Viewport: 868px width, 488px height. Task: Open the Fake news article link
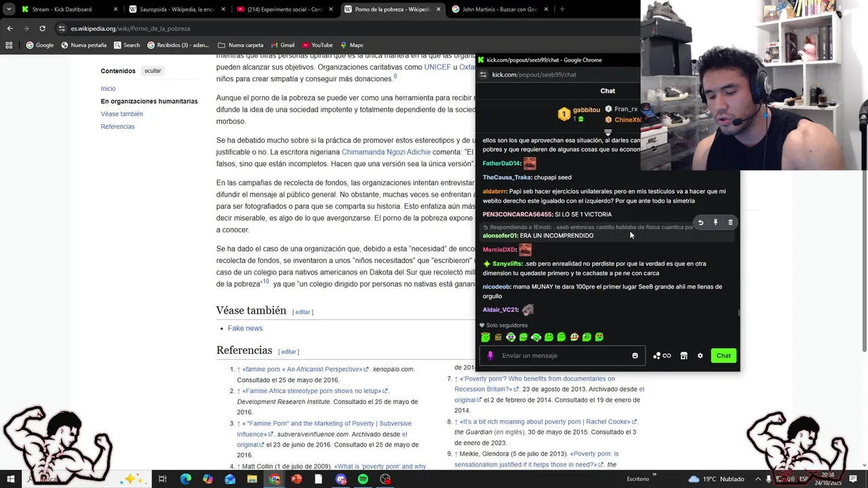pyautogui.click(x=245, y=328)
